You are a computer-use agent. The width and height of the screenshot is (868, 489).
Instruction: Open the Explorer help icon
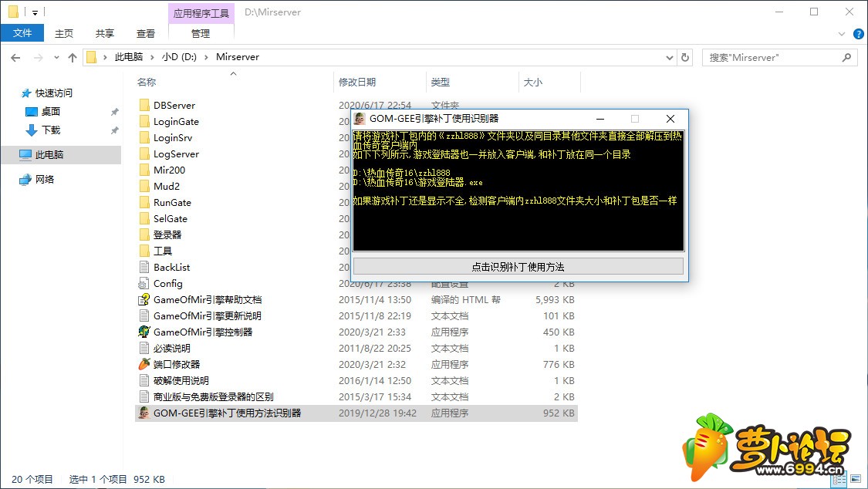pos(858,34)
